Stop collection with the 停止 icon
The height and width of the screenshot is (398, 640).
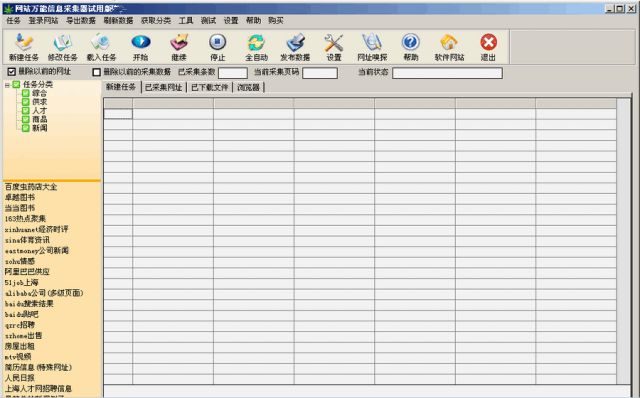click(218, 42)
